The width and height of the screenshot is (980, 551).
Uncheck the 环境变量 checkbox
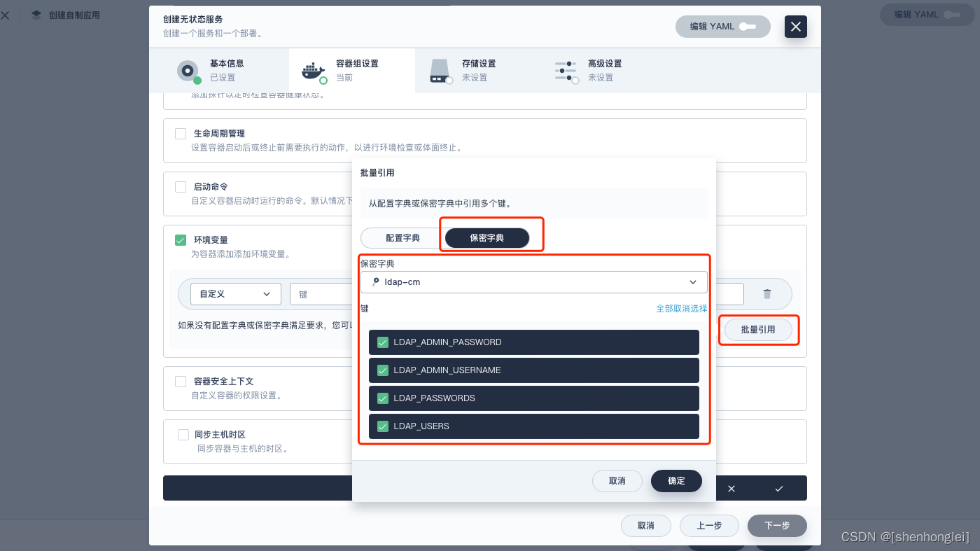click(181, 240)
